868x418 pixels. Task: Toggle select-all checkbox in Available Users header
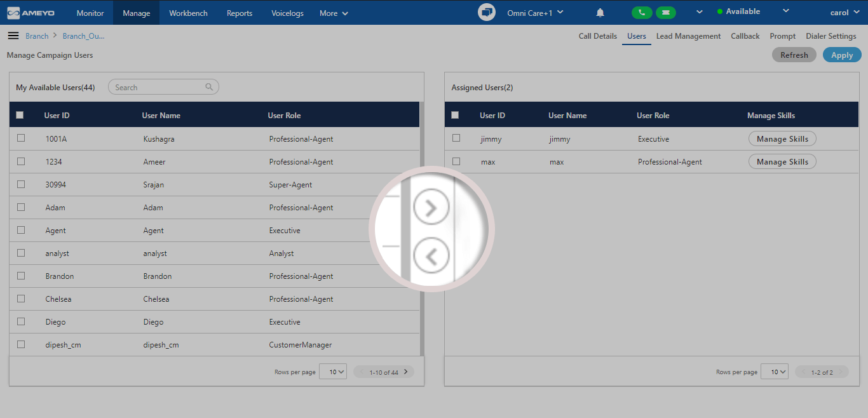(20, 115)
